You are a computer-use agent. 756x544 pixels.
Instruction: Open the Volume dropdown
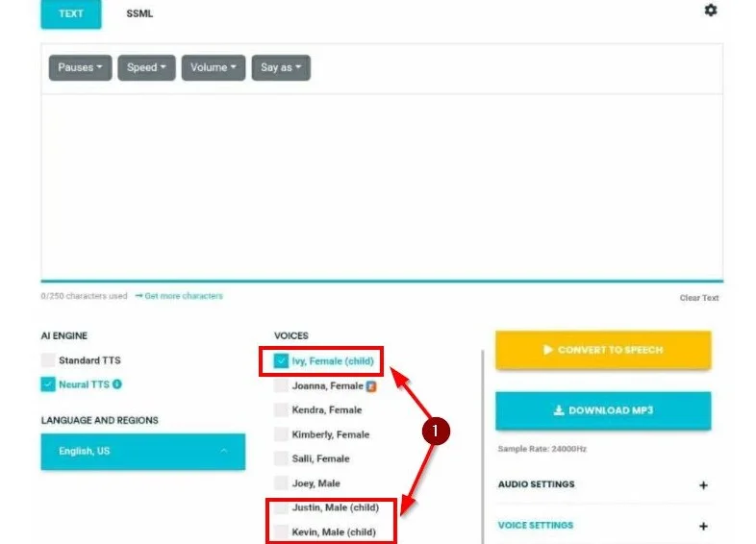pos(214,67)
